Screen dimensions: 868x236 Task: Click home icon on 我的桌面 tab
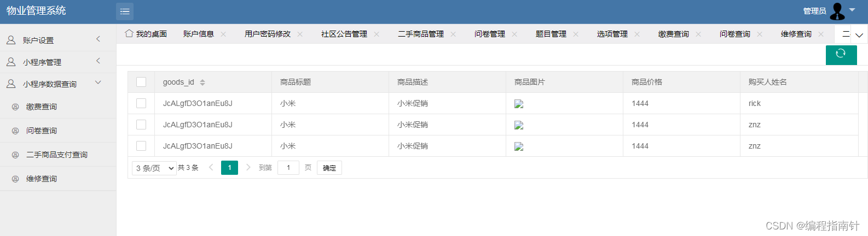tap(129, 33)
